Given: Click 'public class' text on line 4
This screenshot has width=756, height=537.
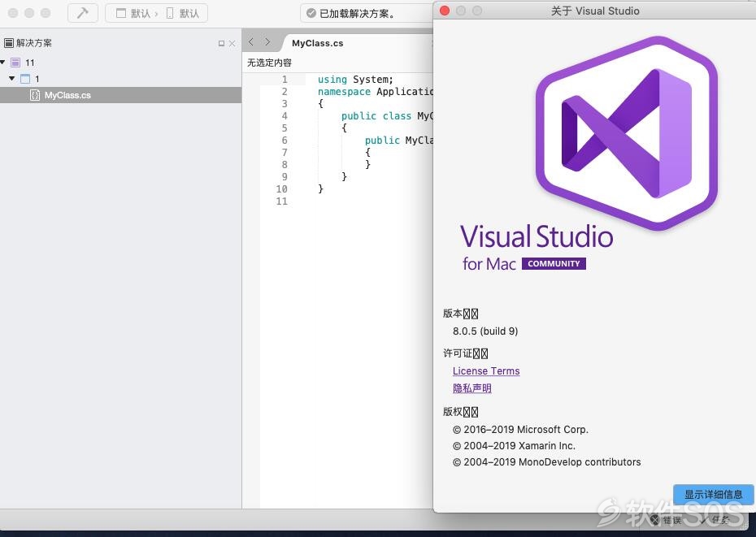Looking at the screenshot, I should 376,116.
